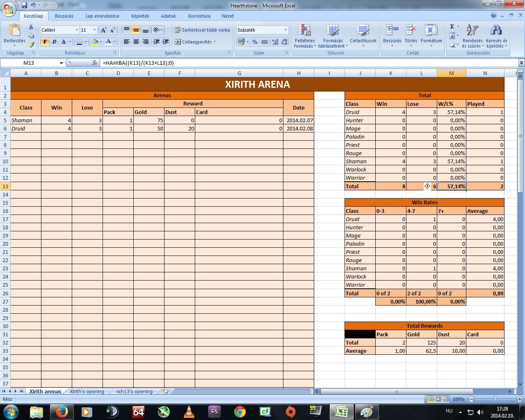Open the Calibri font name dropdown
525x420 pixels.
tap(77, 30)
